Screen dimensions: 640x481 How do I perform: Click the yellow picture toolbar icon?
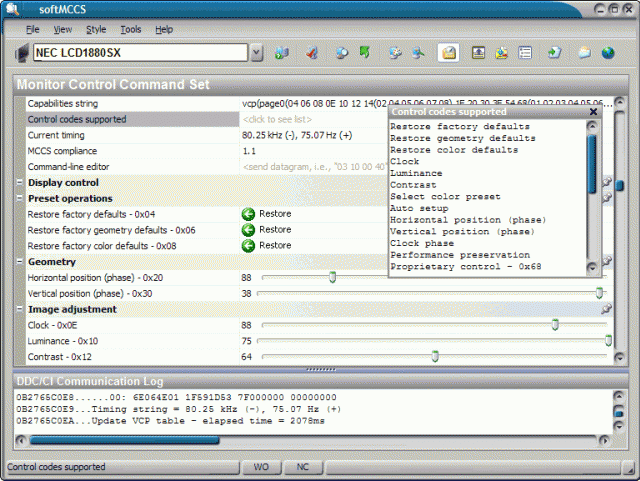pos(502,53)
